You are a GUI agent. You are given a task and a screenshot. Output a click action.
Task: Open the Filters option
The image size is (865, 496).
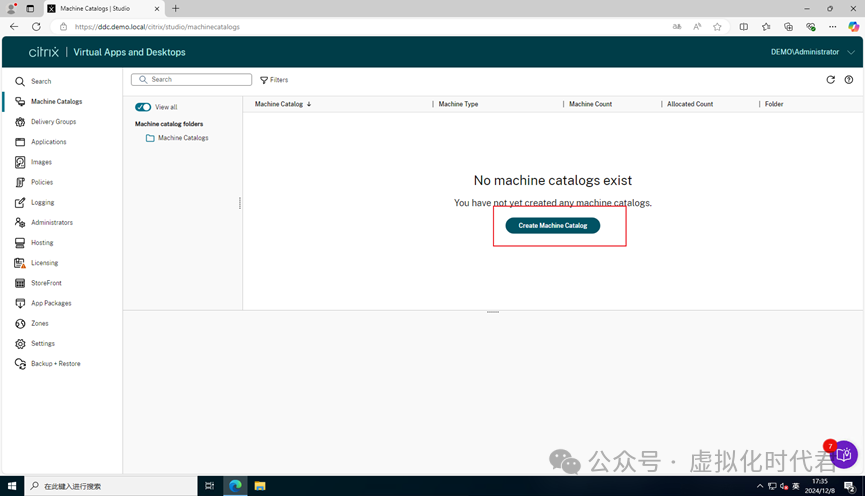pos(274,80)
